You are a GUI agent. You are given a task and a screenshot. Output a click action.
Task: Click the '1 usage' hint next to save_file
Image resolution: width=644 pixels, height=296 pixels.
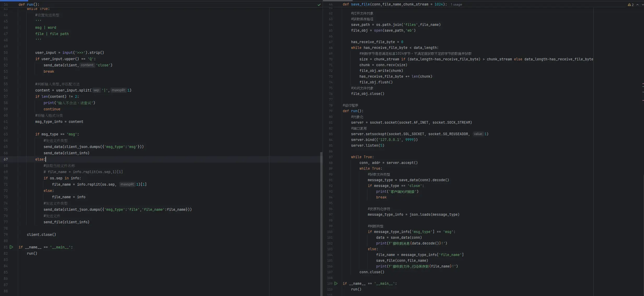456,4
